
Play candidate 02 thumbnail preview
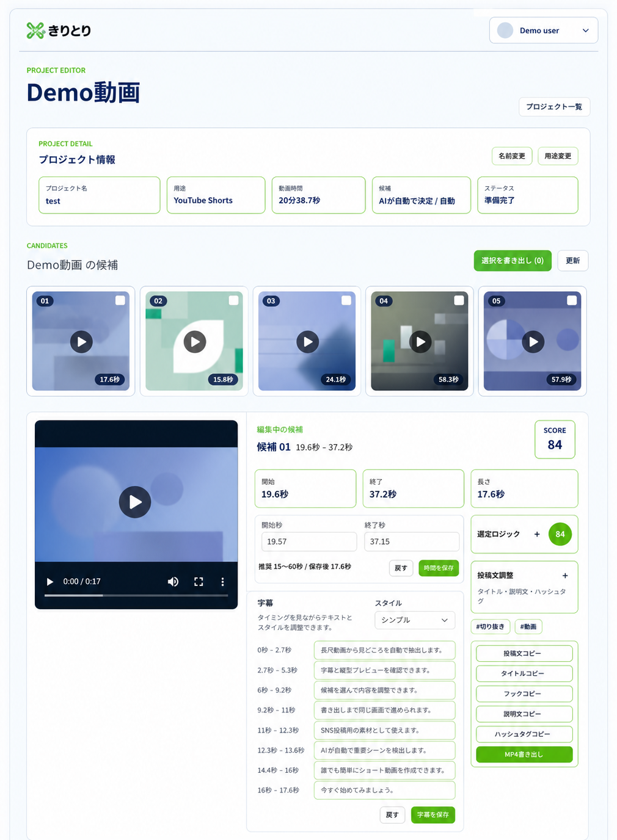195,342
